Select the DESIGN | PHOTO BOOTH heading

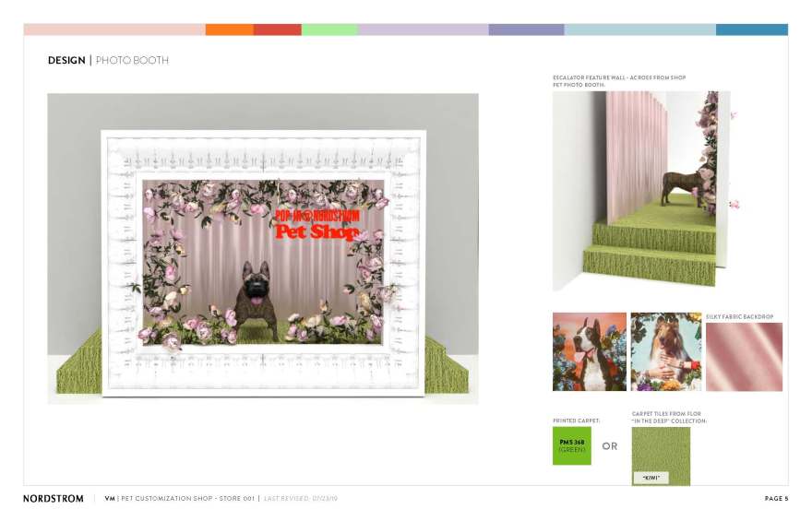[108, 61]
